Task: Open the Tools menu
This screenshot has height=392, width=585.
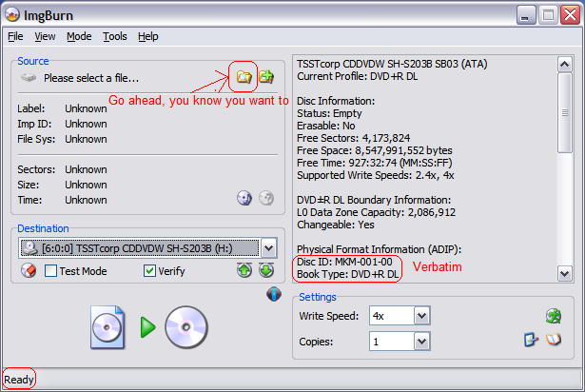Action: coord(114,36)
